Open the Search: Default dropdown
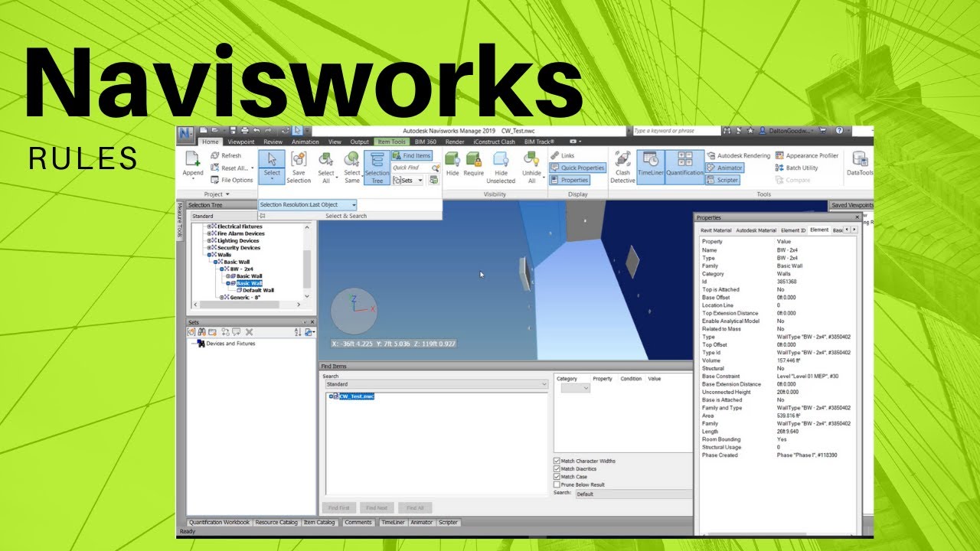 coord(634,494)
